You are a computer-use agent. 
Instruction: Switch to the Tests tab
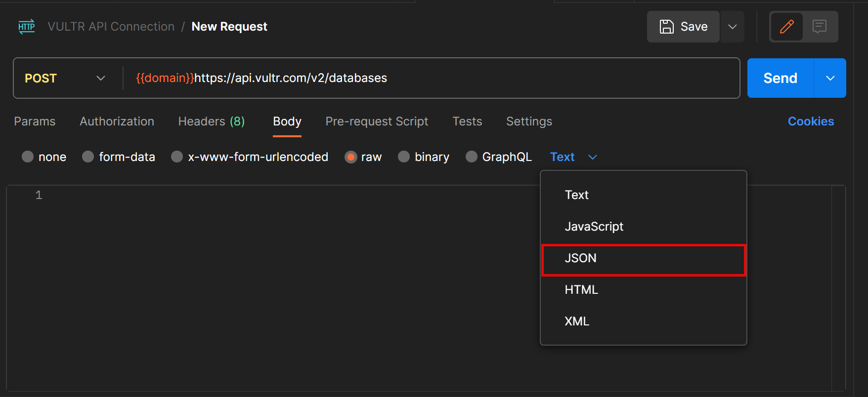click(467, 121)
